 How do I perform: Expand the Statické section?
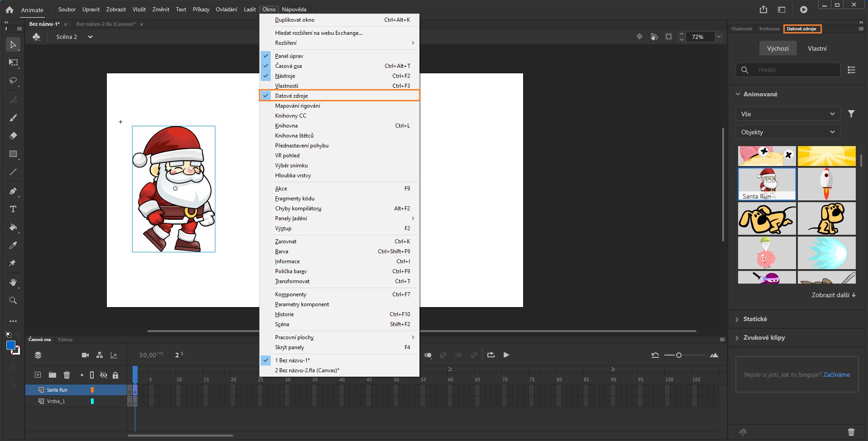coord(737,319)
